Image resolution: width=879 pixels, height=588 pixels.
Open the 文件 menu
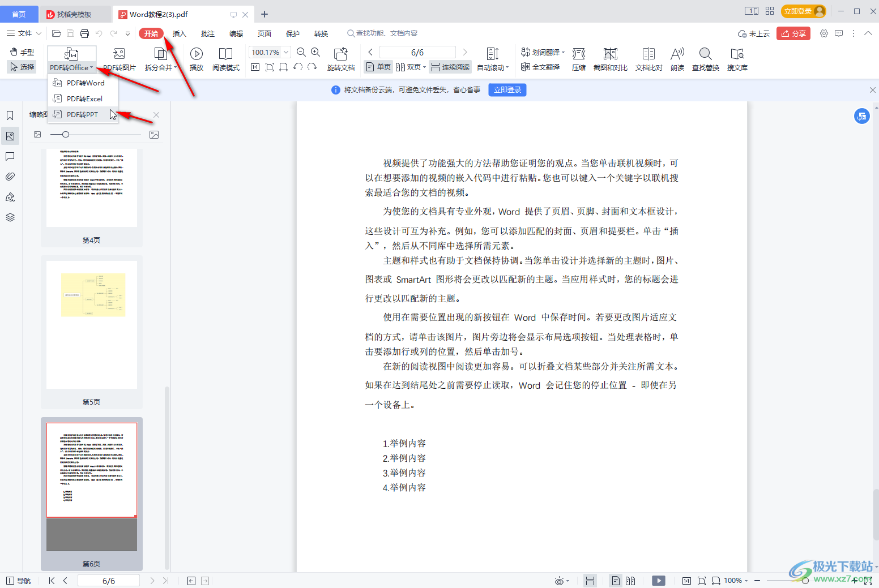pyautogui.click(x=24, y=33)
